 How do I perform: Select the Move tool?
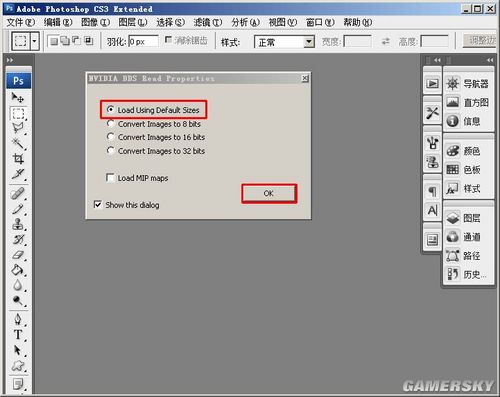(x=18, y=98)
